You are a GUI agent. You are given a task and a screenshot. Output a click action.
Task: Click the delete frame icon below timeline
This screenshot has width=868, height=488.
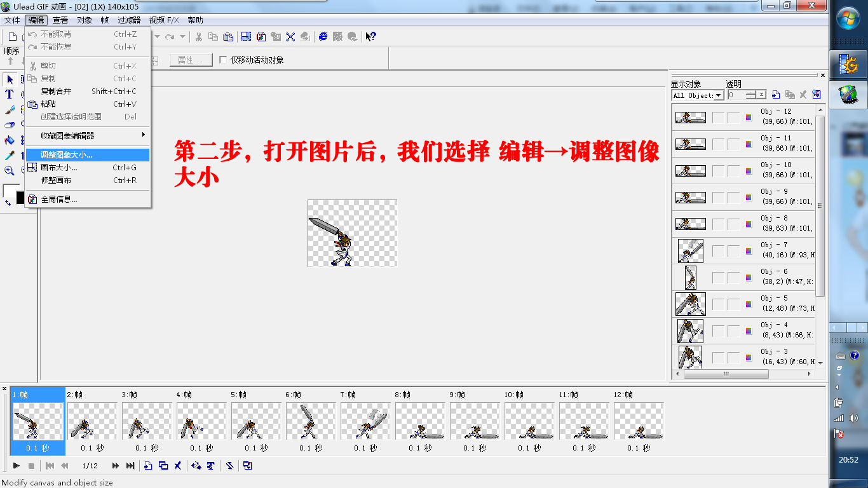[178, 466]
